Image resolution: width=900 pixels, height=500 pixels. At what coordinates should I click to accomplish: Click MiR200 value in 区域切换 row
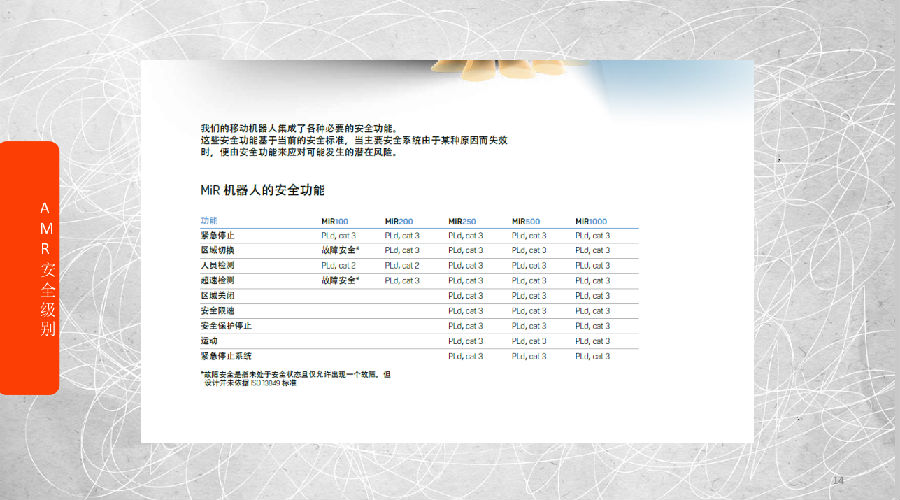tap(402, 250)
